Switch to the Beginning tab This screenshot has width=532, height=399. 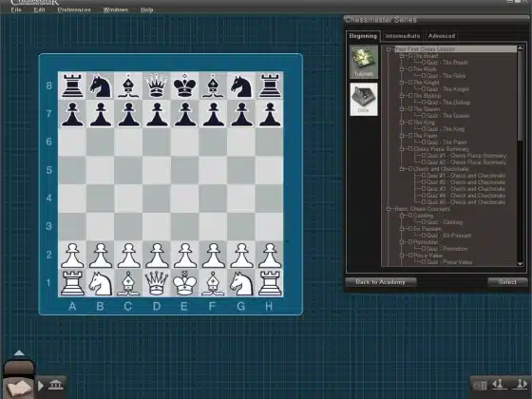[363, 36]
